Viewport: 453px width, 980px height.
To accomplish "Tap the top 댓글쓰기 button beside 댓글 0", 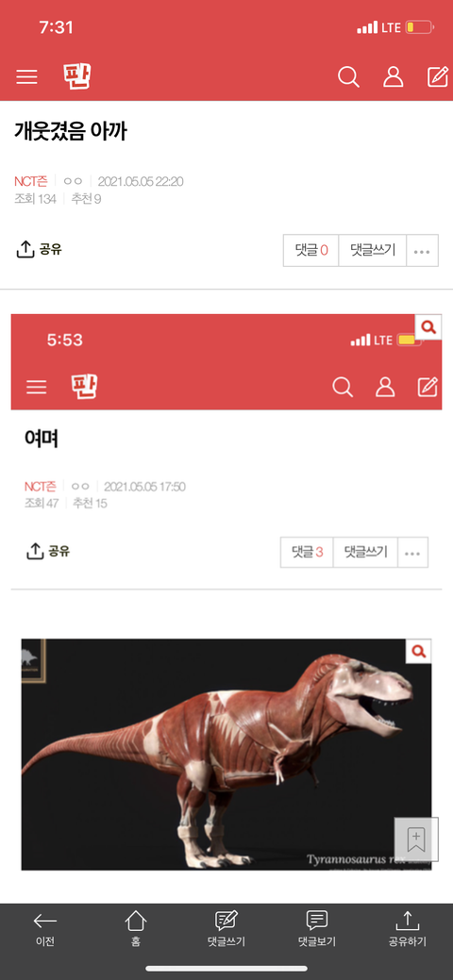I will 372,251.
